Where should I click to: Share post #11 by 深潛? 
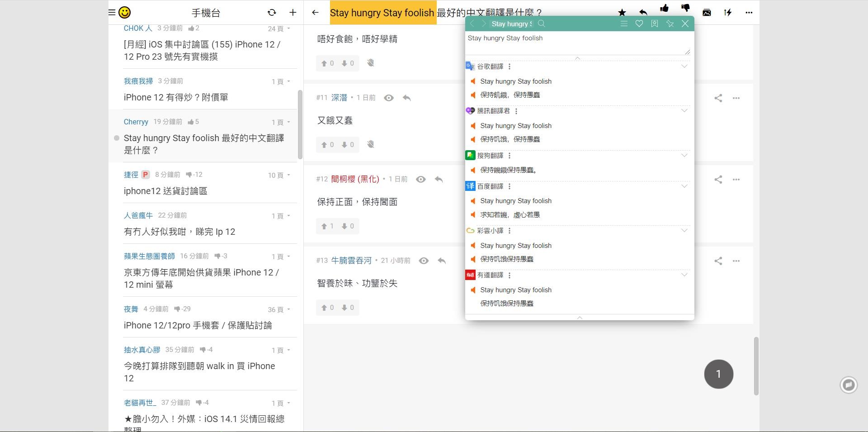(718, 98)
